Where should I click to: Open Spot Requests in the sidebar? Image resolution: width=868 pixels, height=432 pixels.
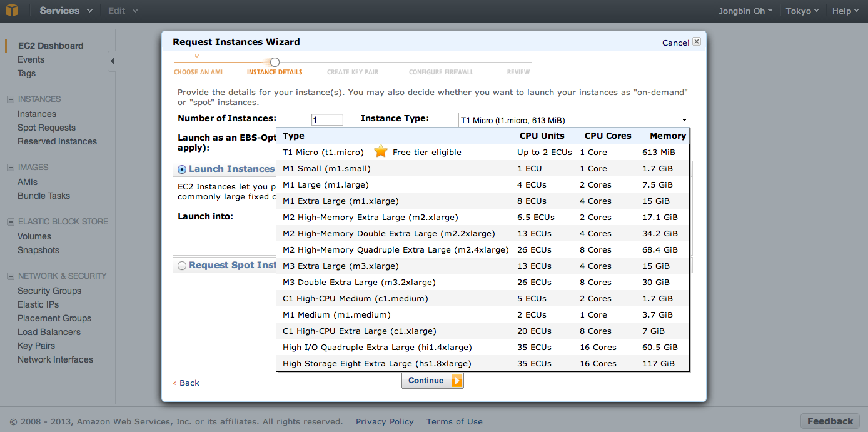(x=46, y=128)
